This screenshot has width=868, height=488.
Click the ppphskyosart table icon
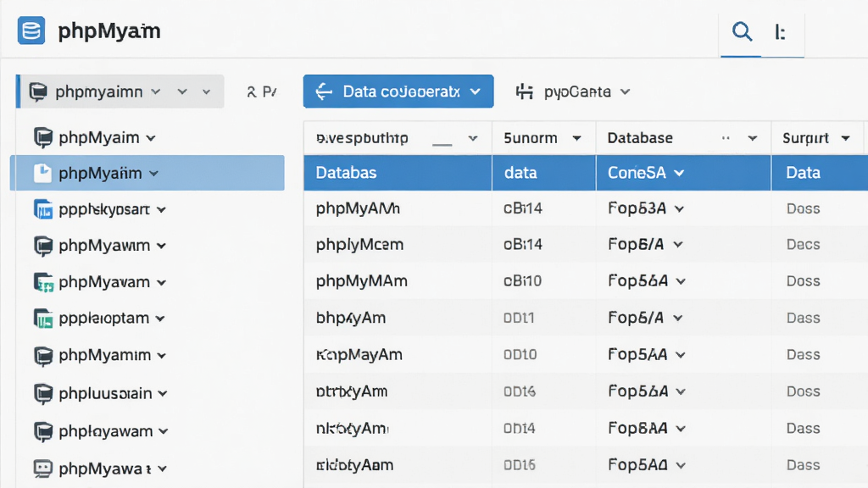43,210
